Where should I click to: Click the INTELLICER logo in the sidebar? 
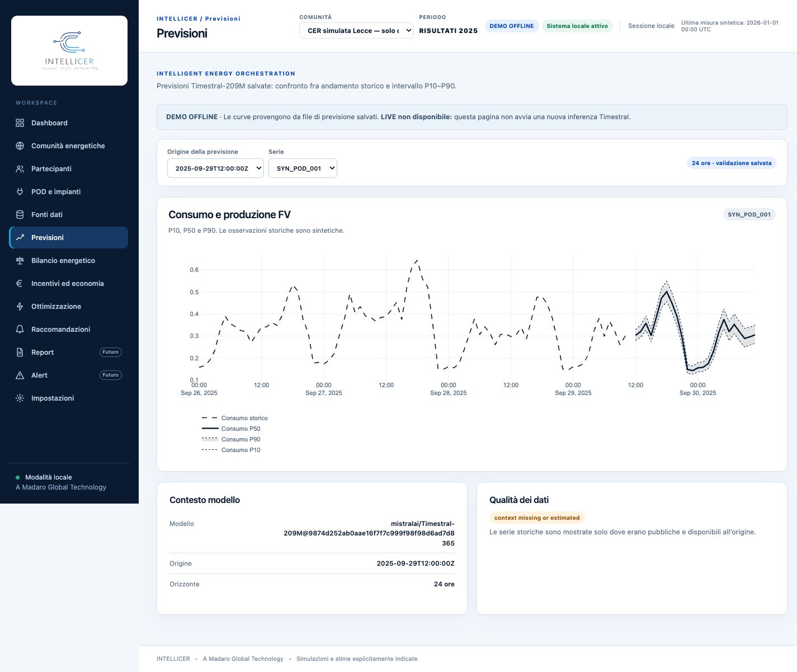click(x=69, y=50)
